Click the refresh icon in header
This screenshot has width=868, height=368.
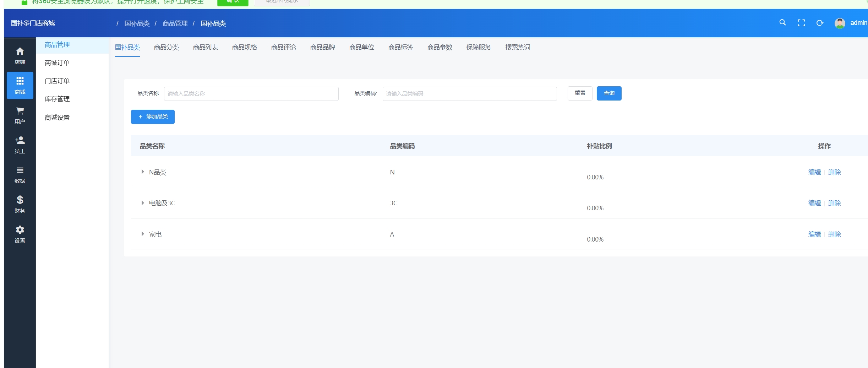point(820,23)
